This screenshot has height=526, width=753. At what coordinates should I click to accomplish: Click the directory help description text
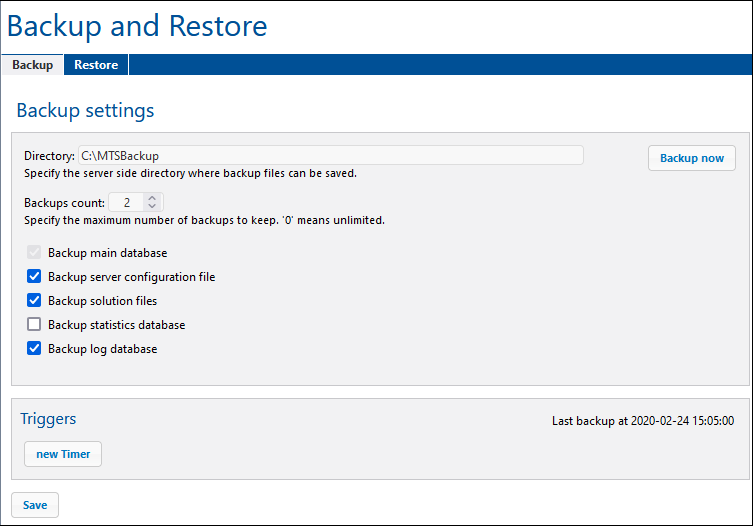tap(191, 173)
